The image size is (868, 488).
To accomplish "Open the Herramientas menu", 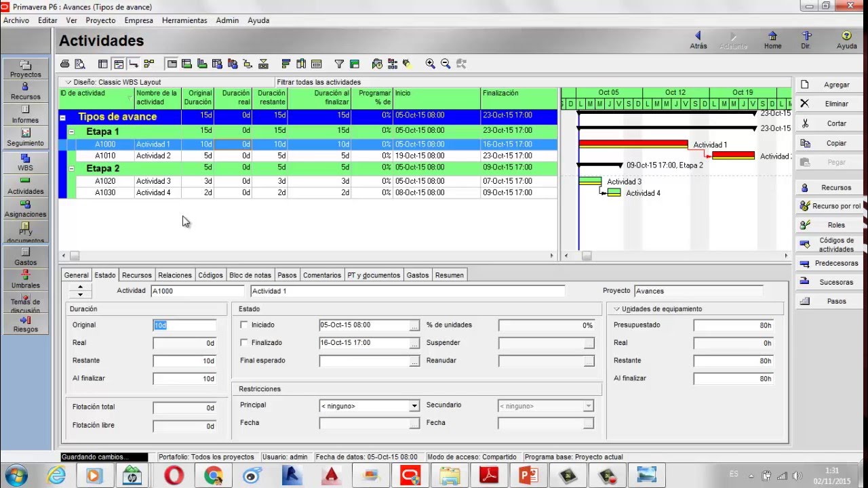I will pyautogui.click(x=184, y=20).
